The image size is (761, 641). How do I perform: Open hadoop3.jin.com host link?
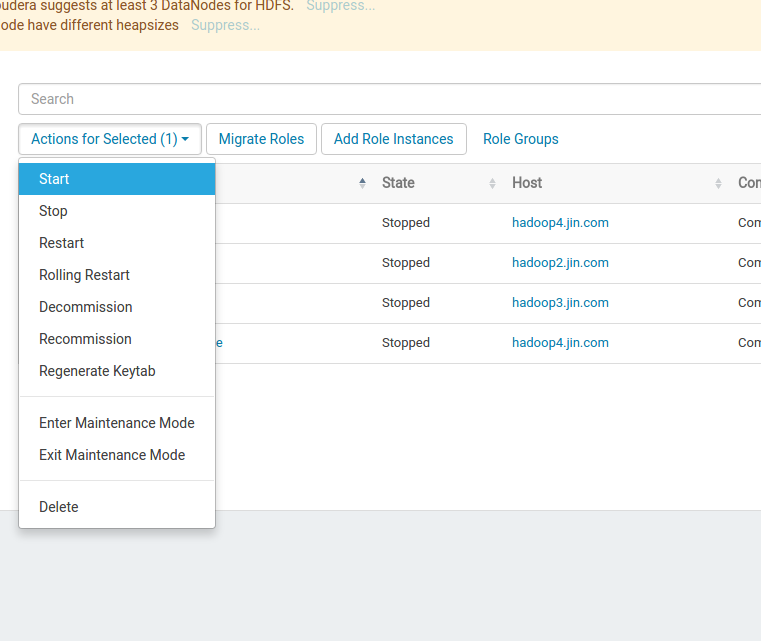coord(560,303)
